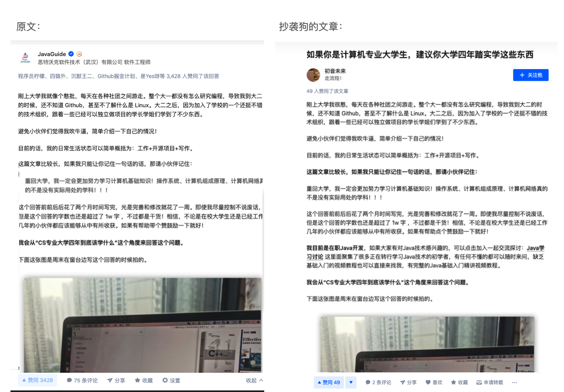Click 申请转载 under the article
Screen dimensions: 564x392
point(490,382)
